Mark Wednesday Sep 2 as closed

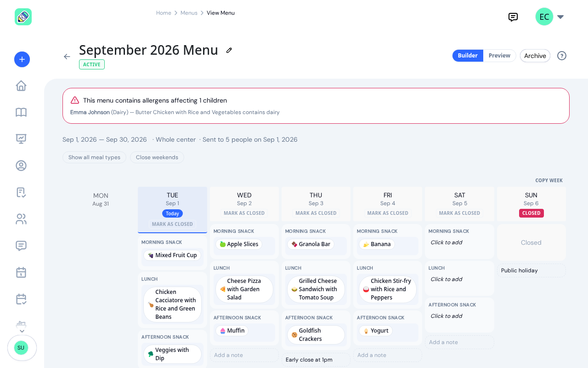pos(244,213)
